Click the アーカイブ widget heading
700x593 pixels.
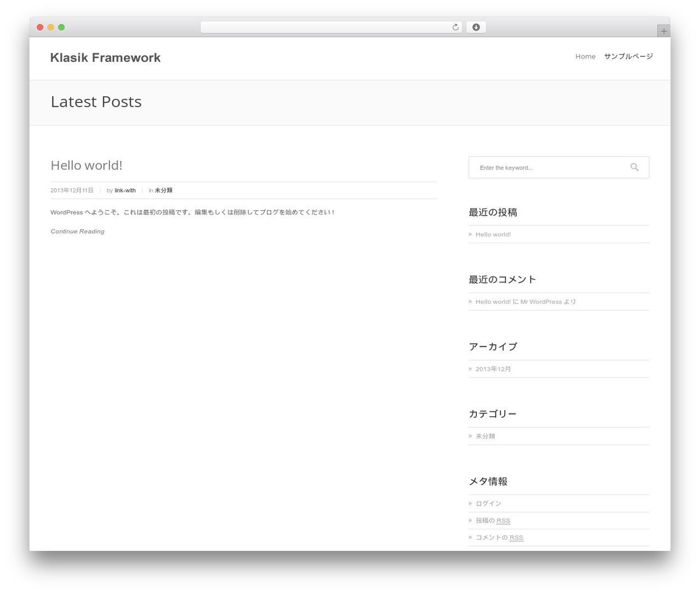tap(493, 347)
